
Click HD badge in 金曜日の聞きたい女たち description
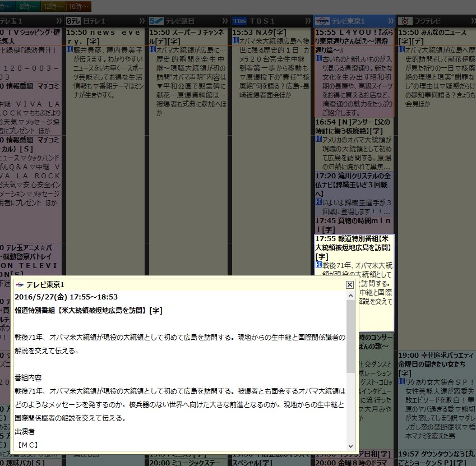point(401,381)
